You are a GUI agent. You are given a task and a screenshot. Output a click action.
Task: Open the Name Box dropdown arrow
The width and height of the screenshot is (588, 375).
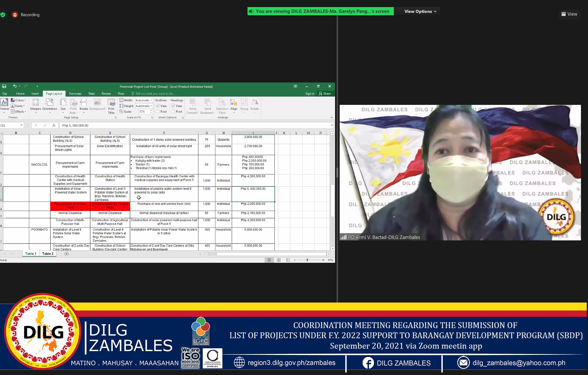[21, 125]
